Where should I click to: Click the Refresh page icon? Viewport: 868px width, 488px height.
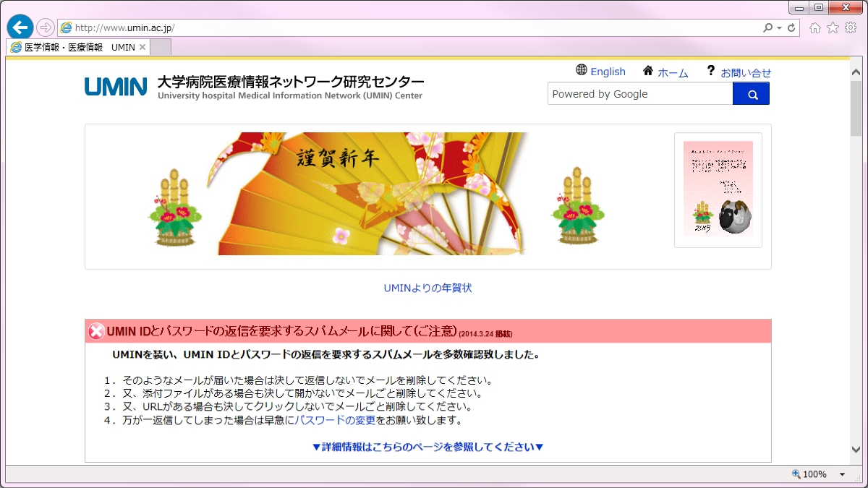791,28
